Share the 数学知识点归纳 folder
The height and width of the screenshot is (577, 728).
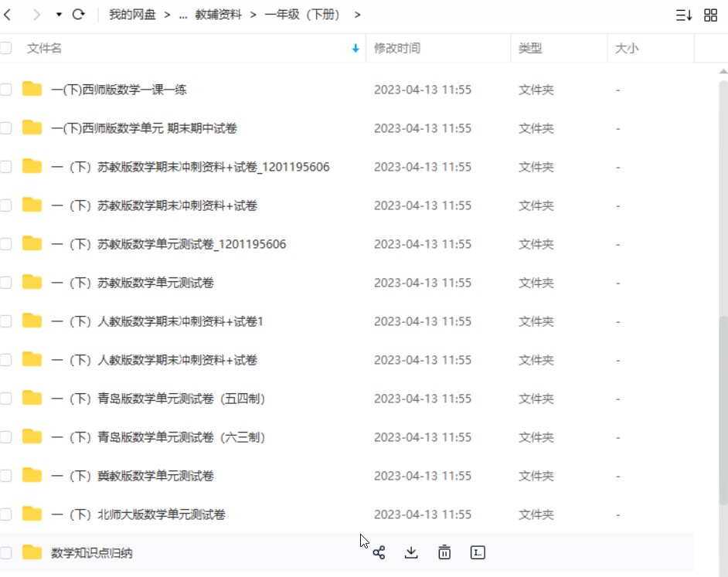coord(379,552)
